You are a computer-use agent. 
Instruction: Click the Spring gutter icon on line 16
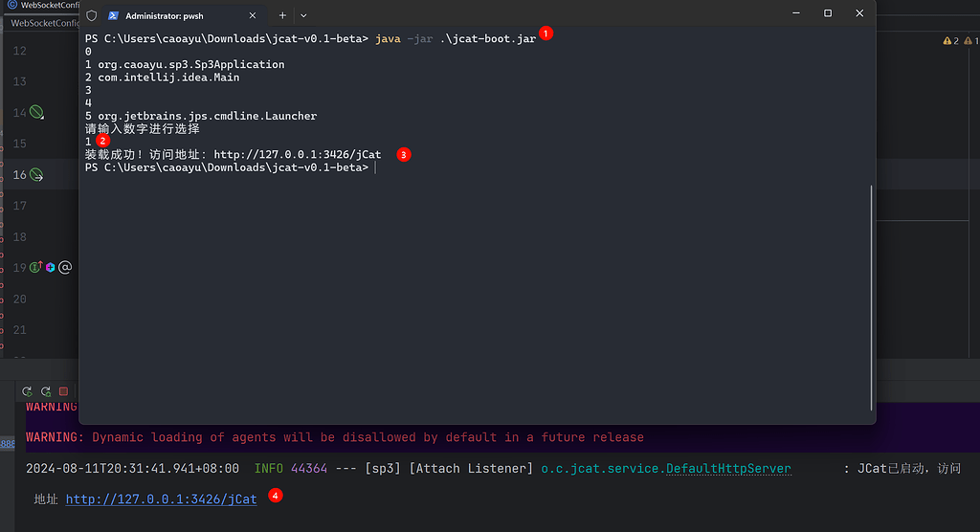(x=37, y=175)
